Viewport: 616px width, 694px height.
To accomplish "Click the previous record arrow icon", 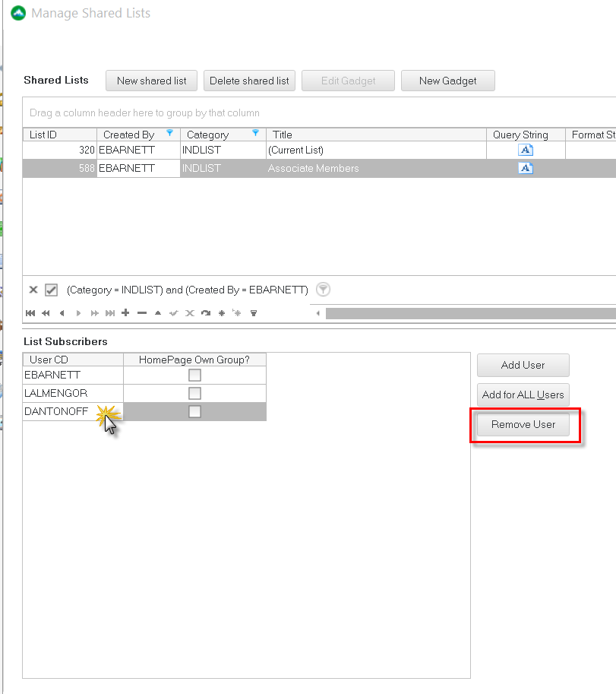I will point(62,312).
